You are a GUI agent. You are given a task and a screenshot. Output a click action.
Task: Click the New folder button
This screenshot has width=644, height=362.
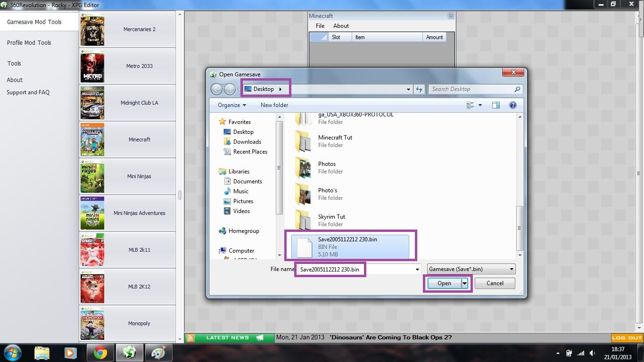coord(274,105)
